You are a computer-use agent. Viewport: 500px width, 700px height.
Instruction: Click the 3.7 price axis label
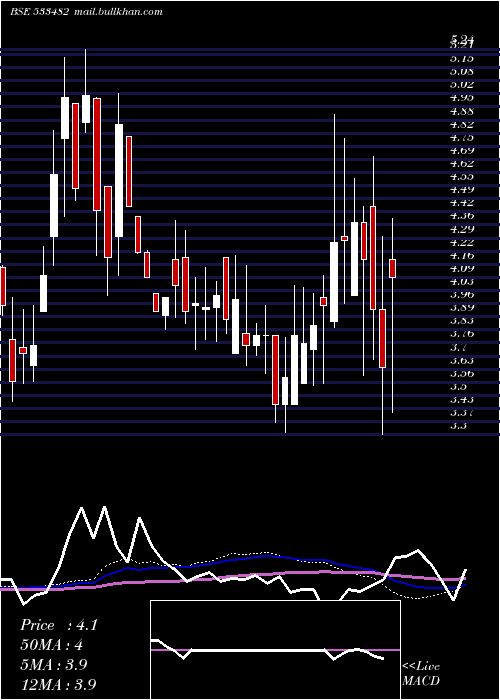(458, 347)
